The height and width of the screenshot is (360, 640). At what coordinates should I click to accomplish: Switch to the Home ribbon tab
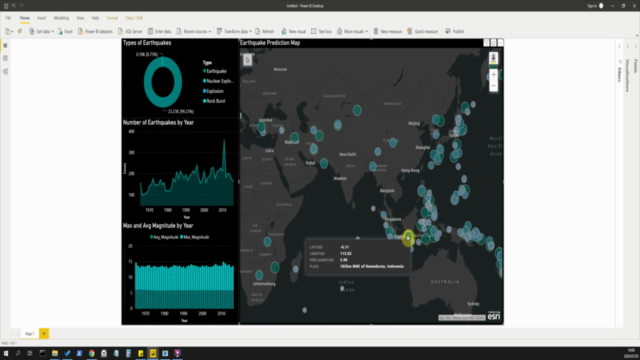pos(24,18)
